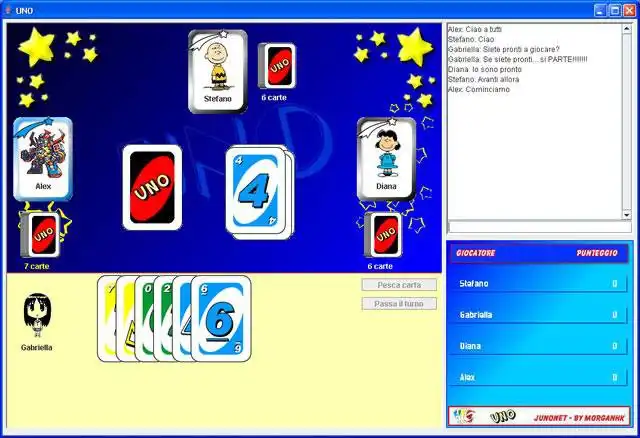Click the GIOCATORE column header

coord(476,253)
